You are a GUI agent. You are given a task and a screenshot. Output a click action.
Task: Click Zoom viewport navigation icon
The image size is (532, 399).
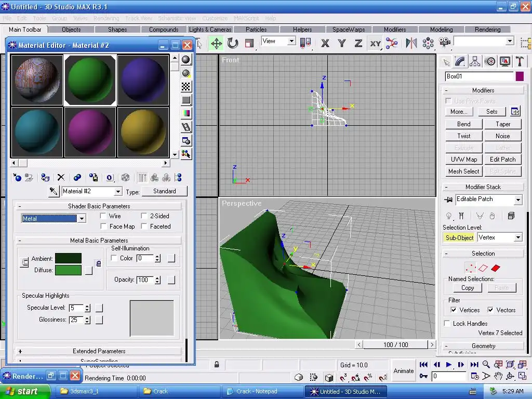coord(486,365)
